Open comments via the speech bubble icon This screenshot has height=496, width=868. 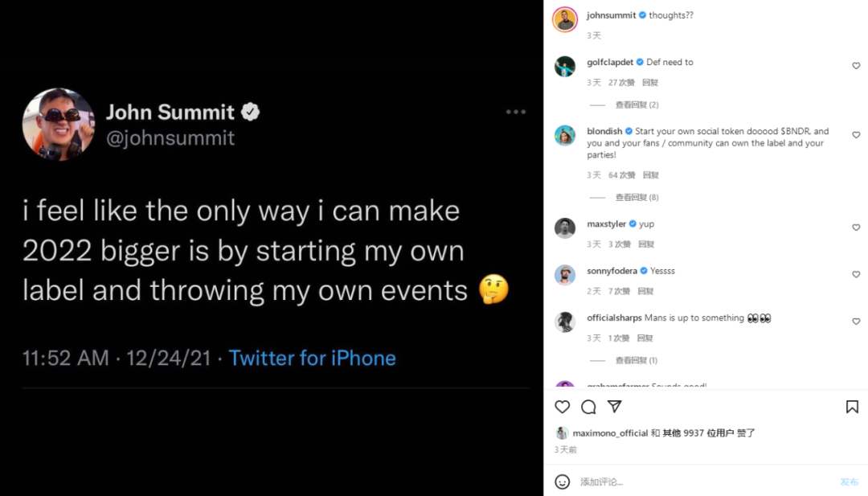click(x=588, y=407)
